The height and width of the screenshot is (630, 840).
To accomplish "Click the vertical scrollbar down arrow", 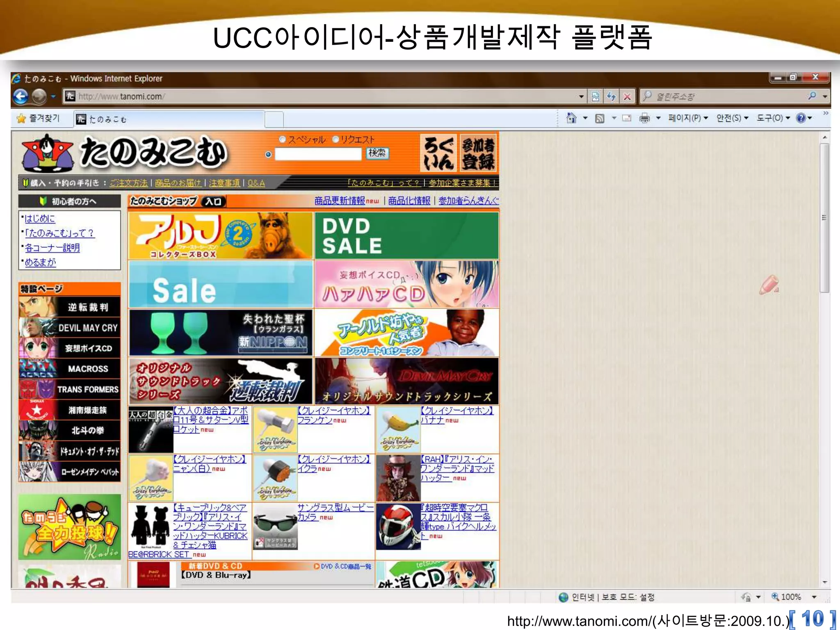I will (x=824, y=582).
